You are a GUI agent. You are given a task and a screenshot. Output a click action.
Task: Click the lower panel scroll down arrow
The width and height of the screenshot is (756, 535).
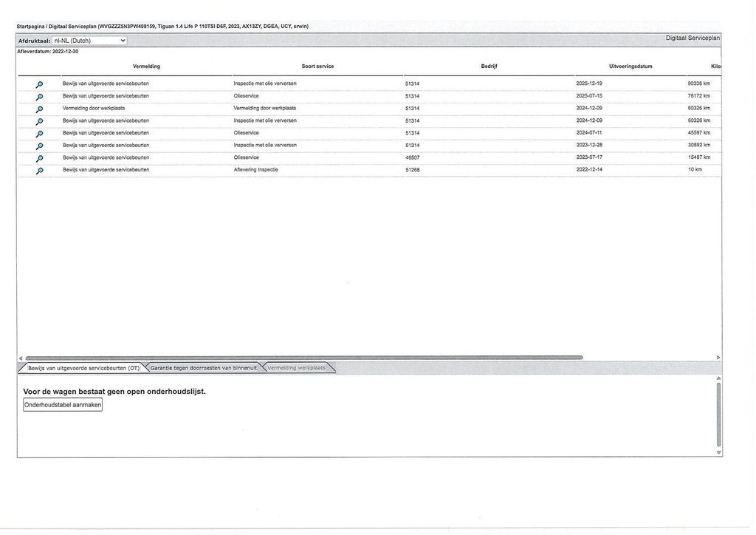pos(718,452)
